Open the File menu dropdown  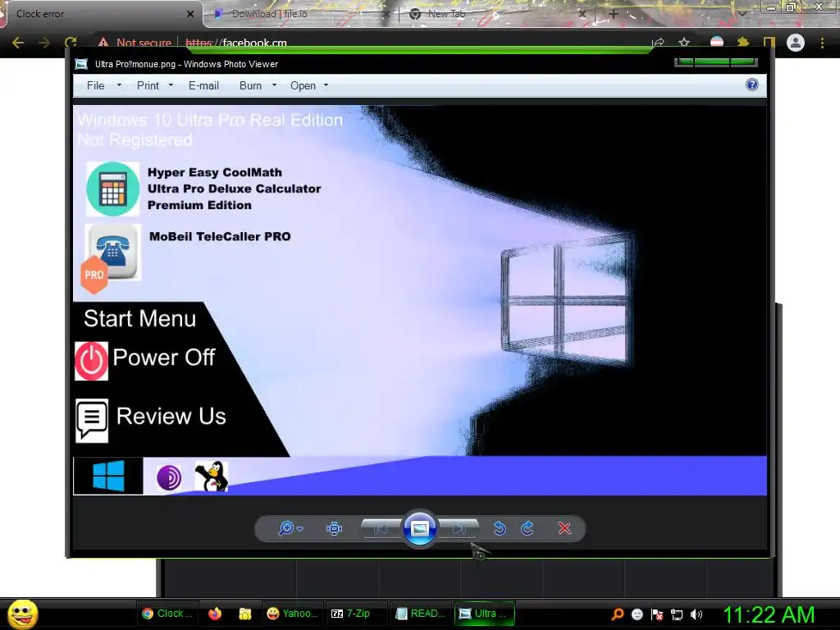click(x=104, y=85)
